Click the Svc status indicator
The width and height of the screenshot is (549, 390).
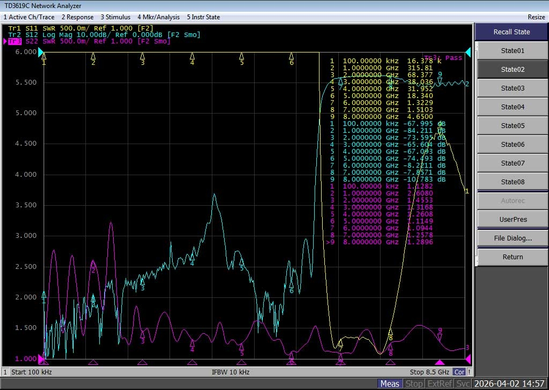tap(463, 384)
